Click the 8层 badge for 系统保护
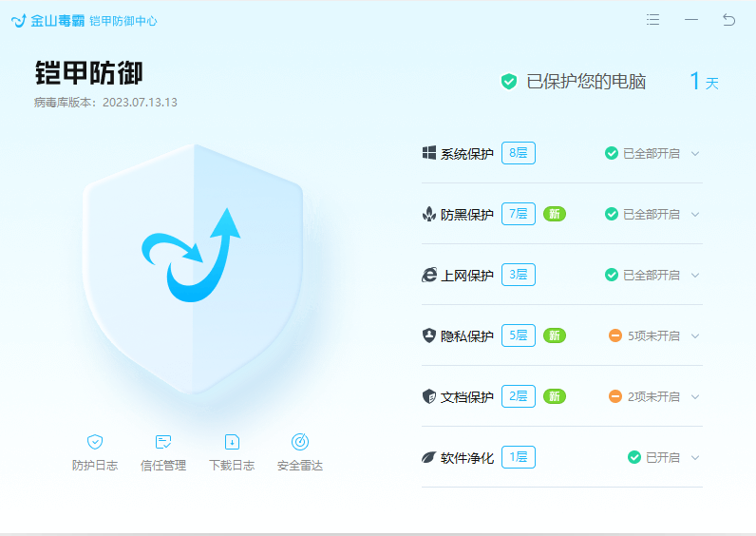 (x=519, y=153)
